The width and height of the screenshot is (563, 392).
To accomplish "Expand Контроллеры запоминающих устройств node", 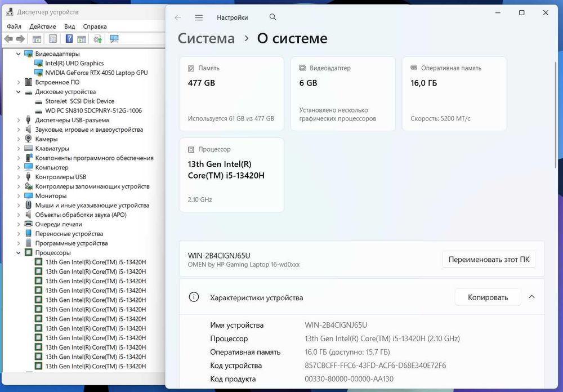I will (x=19, y=186).
